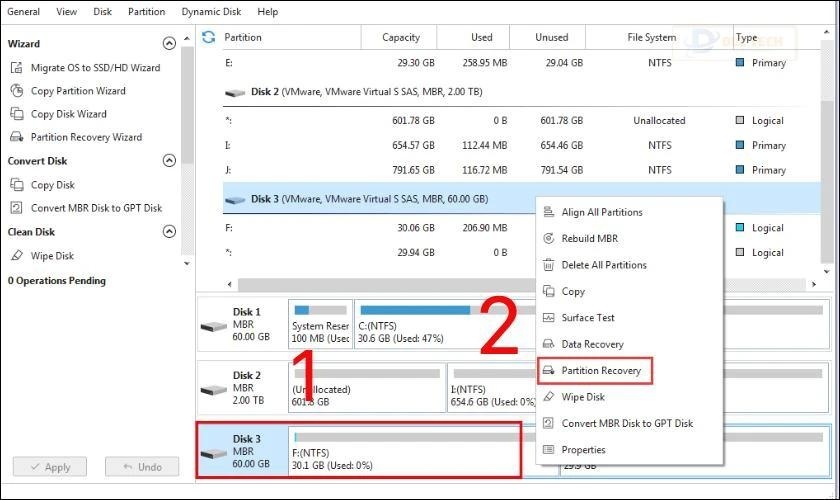
Task: Click the refresh icon beside Partition header
Action: point(208,37)
